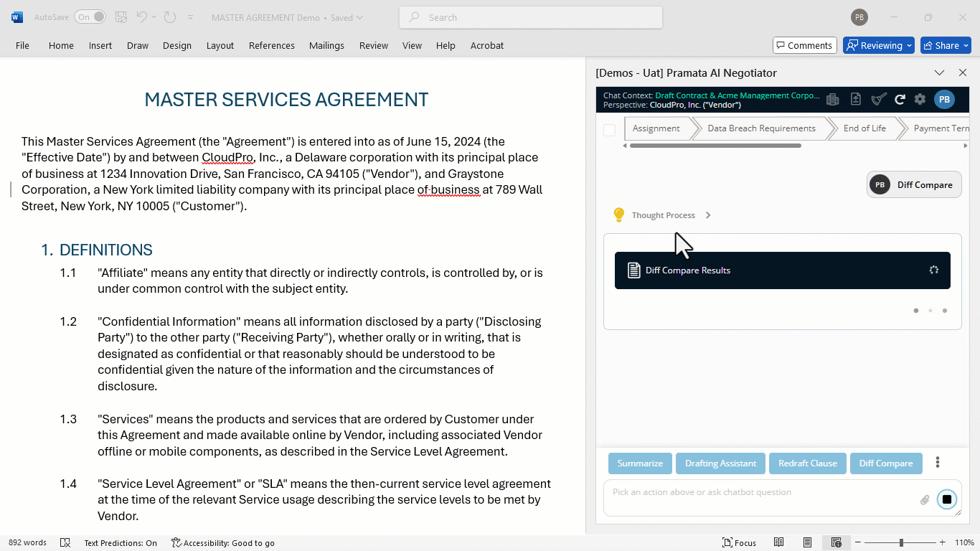Click the left scroll arrow of clause steps
The height and width of the screenshot is (551, 980).
tap(624, 146)
